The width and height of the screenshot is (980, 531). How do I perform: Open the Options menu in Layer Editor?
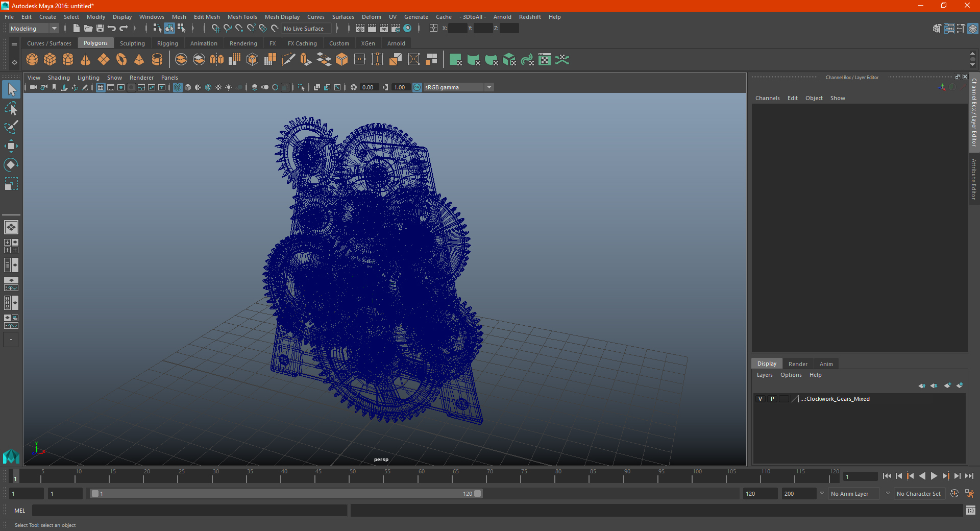(x=791, y=375)
